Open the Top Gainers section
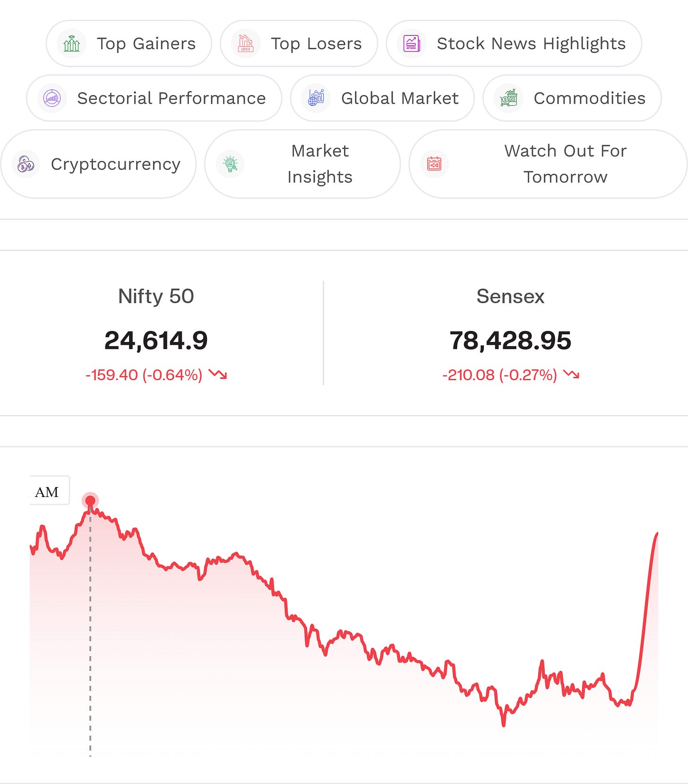688x784 pixels. [x=129, y=44]
